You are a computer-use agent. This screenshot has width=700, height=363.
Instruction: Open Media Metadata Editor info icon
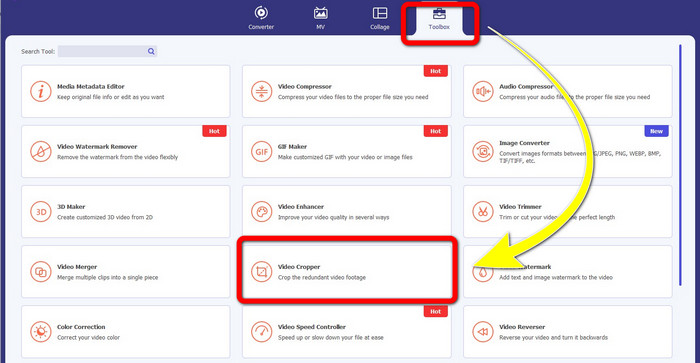pyautogui.click(x=41, y=92)
